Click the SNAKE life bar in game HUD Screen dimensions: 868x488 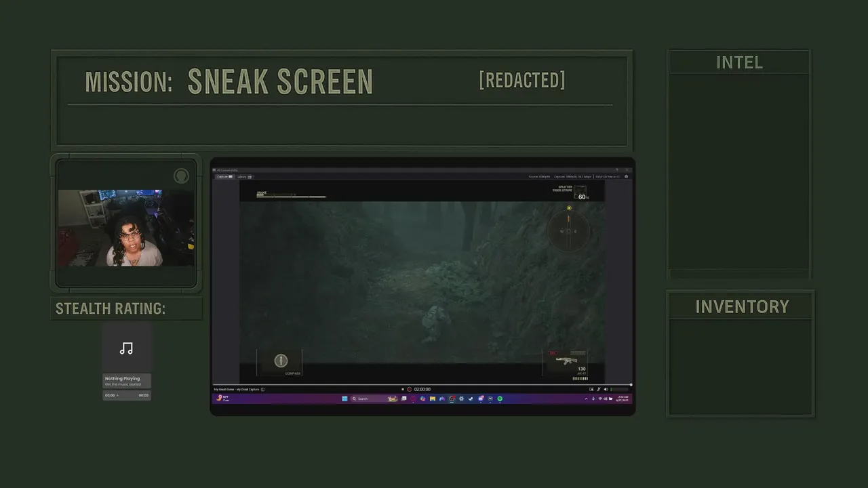(x=291, y=196)
